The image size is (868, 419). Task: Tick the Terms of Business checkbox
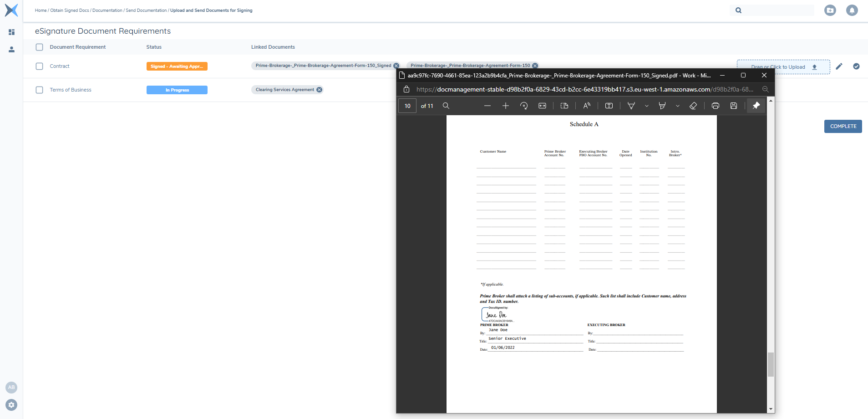tap(40, 90)
